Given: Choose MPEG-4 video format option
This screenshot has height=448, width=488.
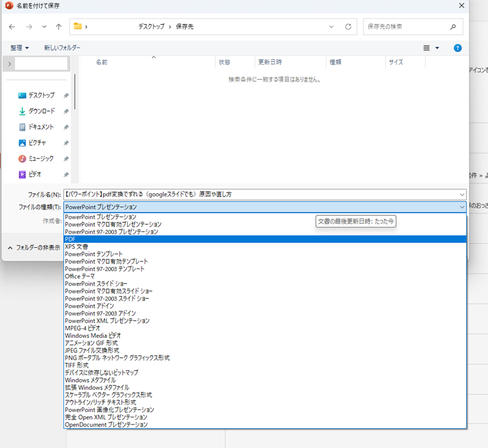Looking at the screenshot, I should pyautogui.click(x=83, y=328).
